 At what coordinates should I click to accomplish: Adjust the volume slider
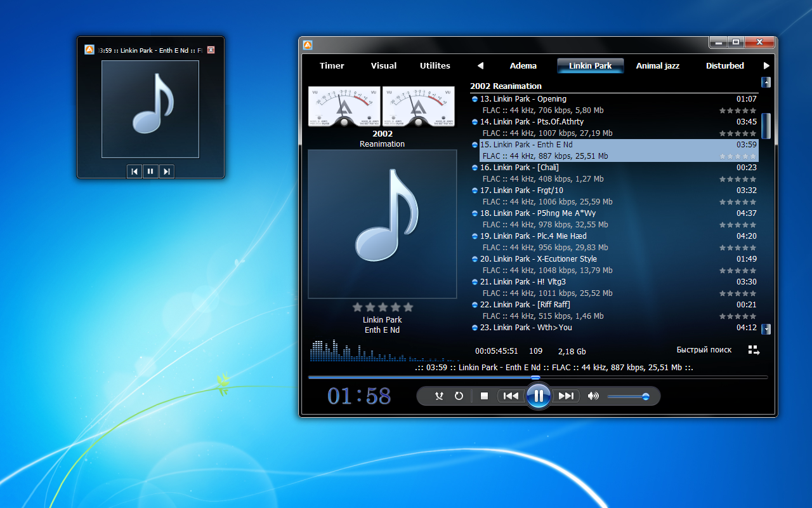coord(628,397)
